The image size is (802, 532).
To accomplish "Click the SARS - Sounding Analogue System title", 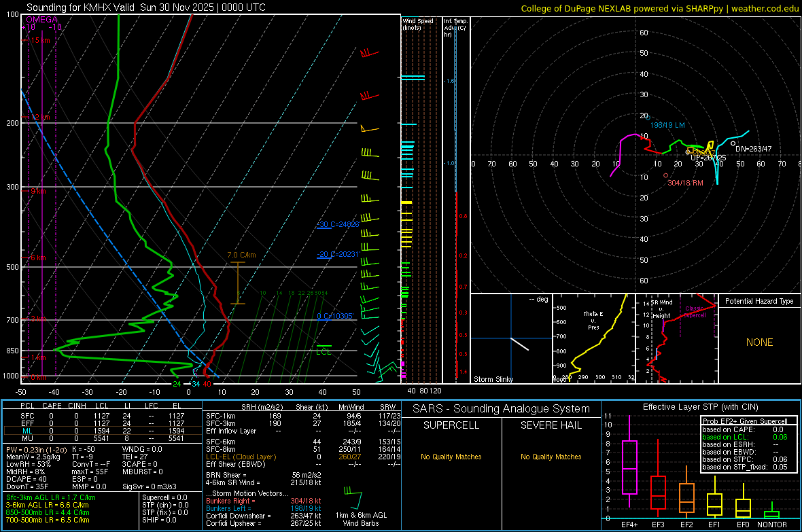I will [x=501, y=409].
